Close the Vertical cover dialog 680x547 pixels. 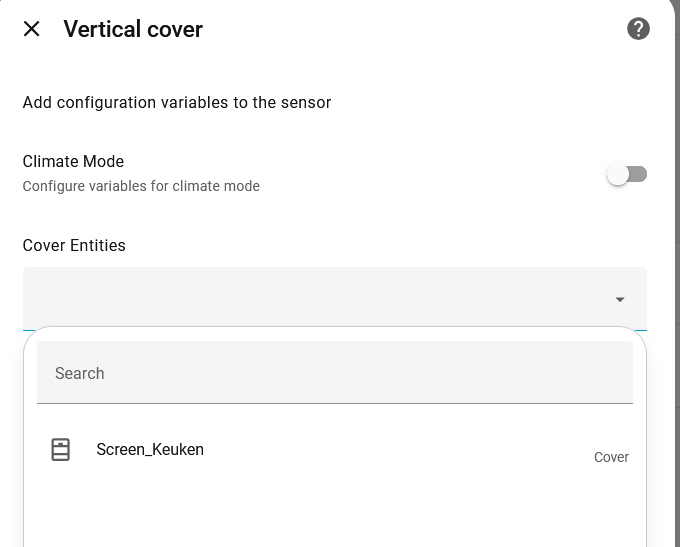click(32, 29)
